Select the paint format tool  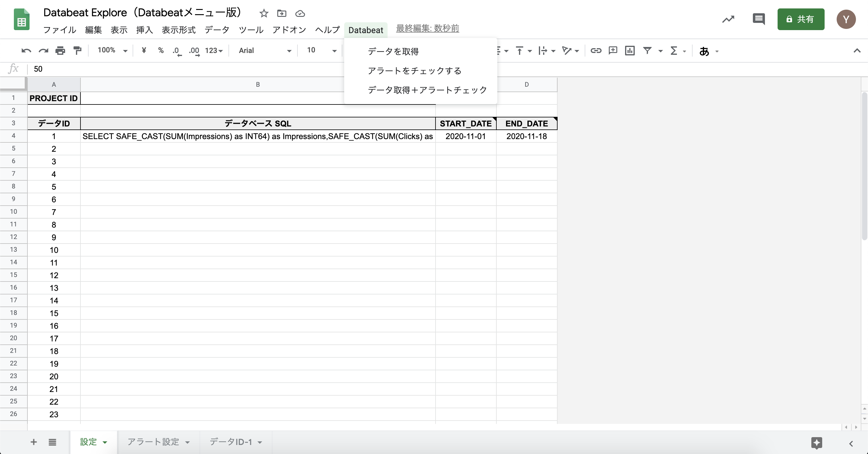tap(77, 51)
